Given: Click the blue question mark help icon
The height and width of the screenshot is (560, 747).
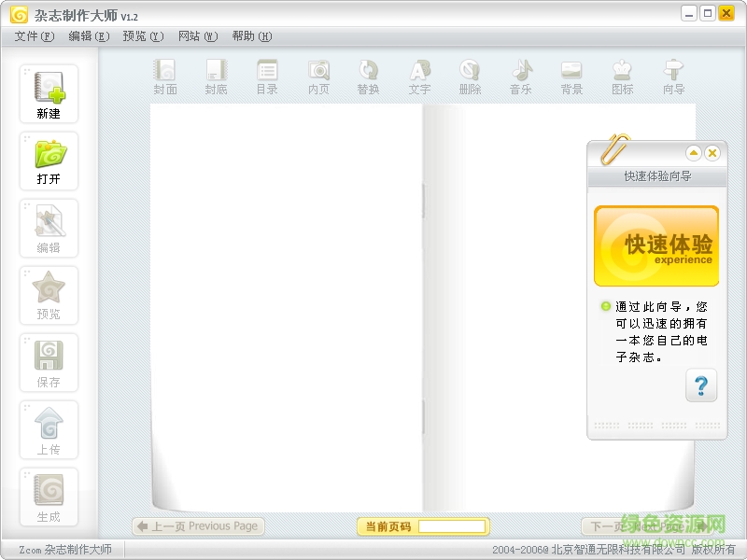Looking at the screenshot, I should [701, 385].
